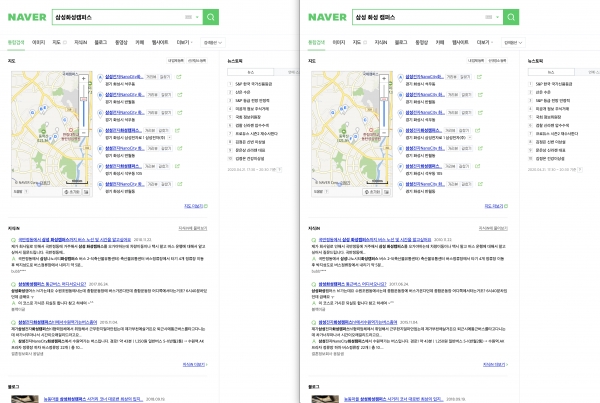Expand address arrow under result D in left window

coord(170,138)
